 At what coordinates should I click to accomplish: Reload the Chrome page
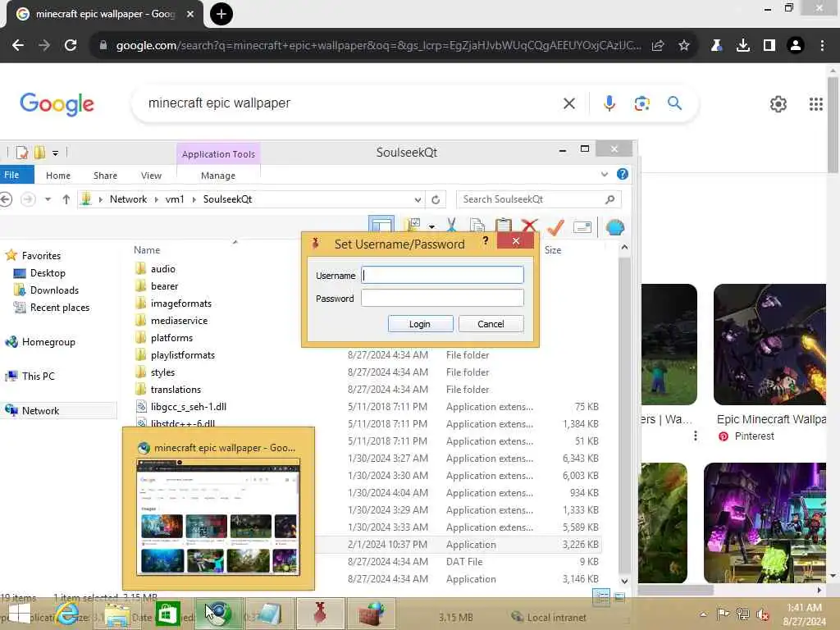coord(71,45)
